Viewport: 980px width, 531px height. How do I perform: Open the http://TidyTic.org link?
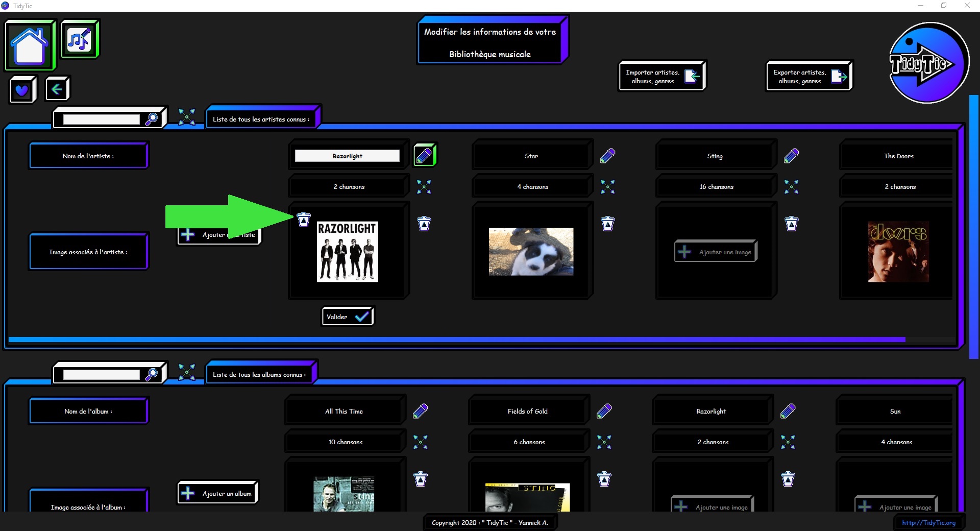[x=928, y=522]
